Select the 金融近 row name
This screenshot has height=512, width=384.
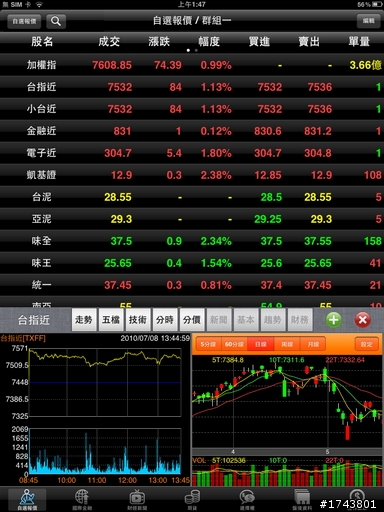click(x=41, y=131)
